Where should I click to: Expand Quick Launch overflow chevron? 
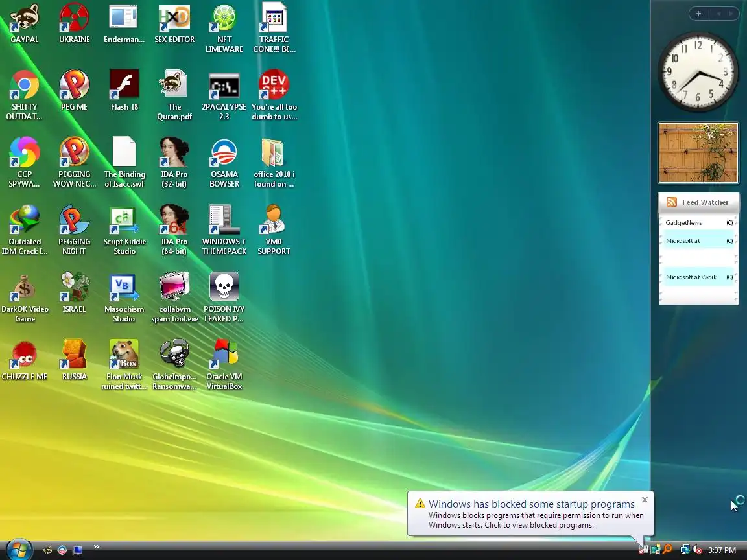tap(96, 546)
